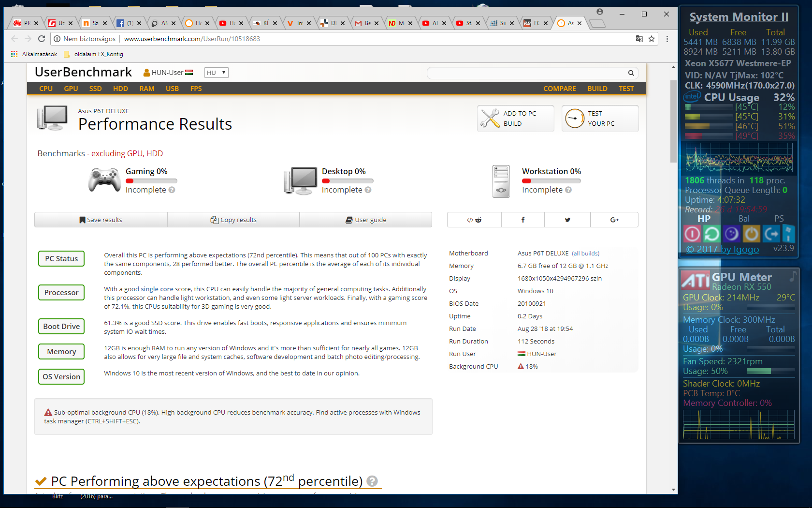Open the RAM menu item
This screenshot has width=812, height=508.
[x=147, y=89]
